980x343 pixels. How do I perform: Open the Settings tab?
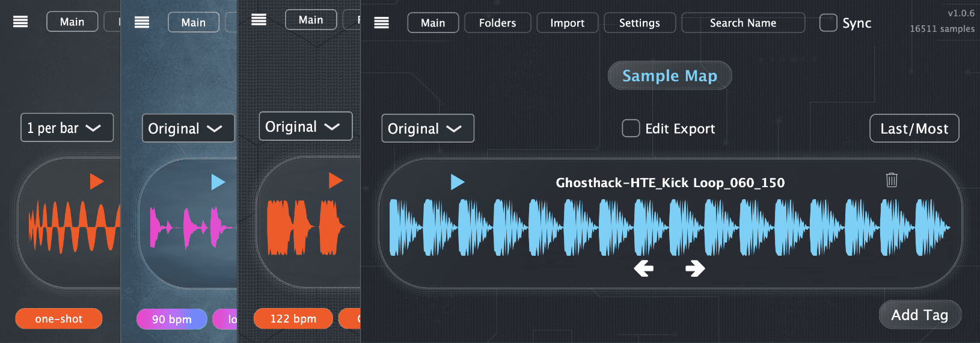coord(639,23)
